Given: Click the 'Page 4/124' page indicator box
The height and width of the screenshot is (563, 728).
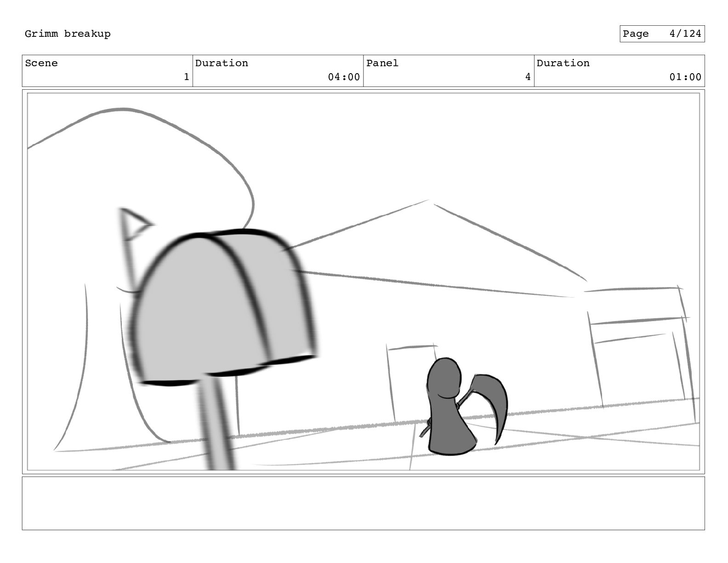Looking at the screenshot, I should pyautogui.click(x=662, y=34).
